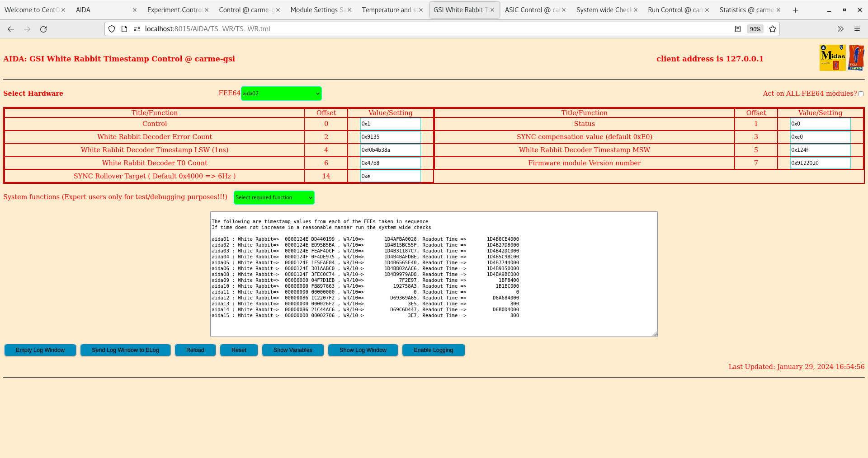Open the tracking protection shield icon
This screenshot has height=458, width=868.
111,29
